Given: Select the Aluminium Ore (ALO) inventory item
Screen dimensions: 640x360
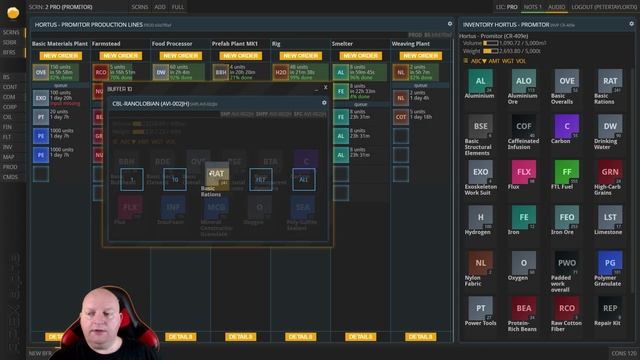Looking at the screenshot, I should [x=524, y=81].
